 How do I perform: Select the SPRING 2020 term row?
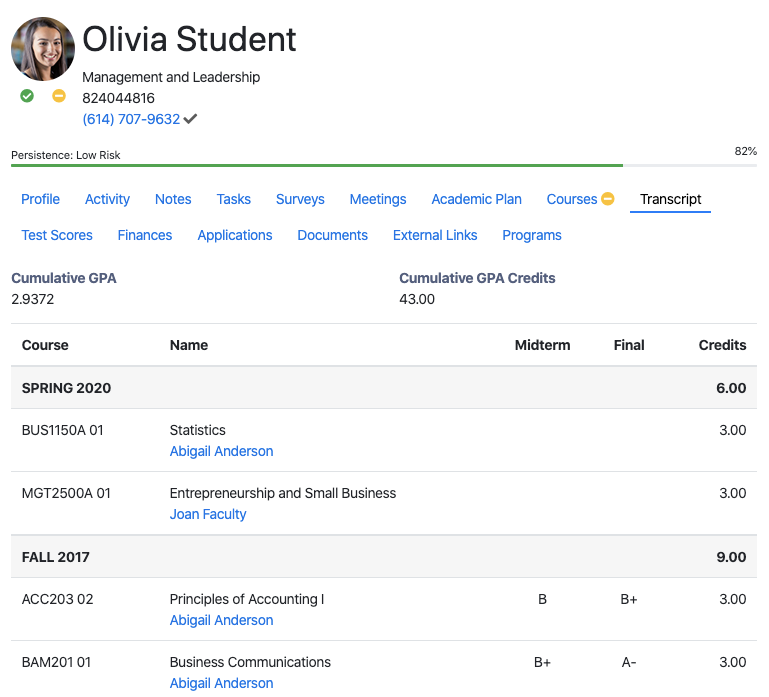pyautogui.click(x=384, y=387)
